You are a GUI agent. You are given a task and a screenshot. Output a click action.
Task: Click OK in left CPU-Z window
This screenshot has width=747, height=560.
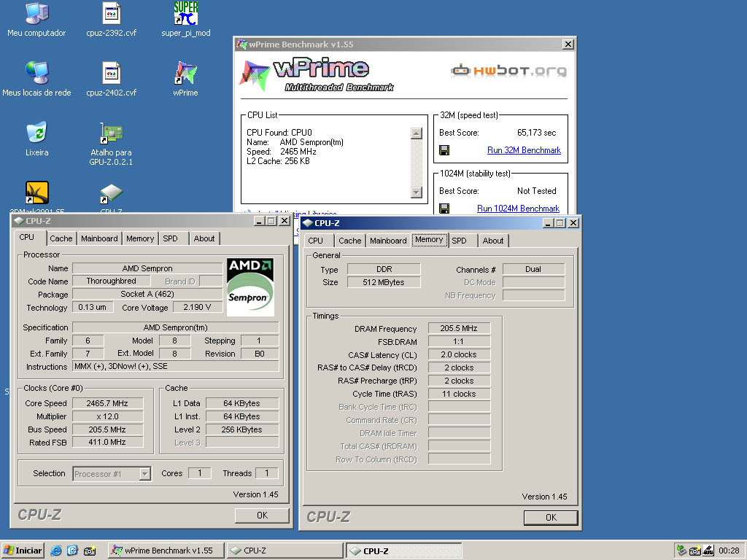click(262, 516)
